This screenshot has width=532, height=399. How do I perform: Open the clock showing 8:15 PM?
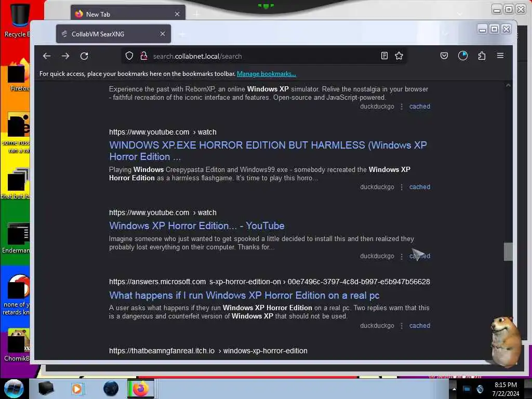(x=506, y=389)
